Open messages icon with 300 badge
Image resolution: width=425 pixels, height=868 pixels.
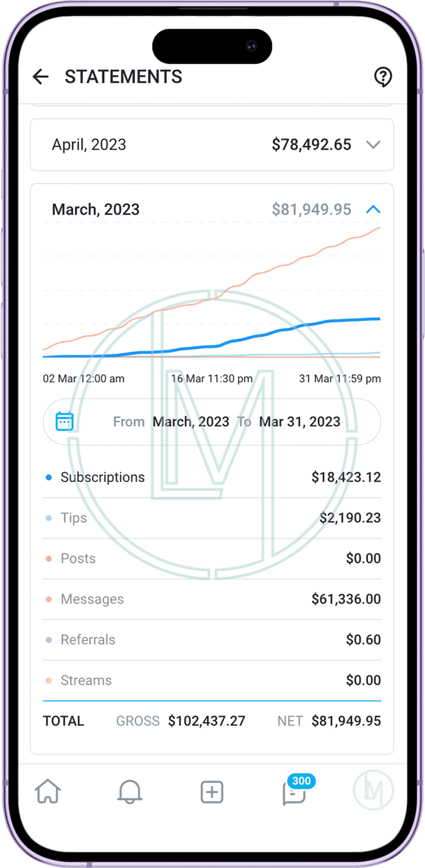click(x=294, y=792)
